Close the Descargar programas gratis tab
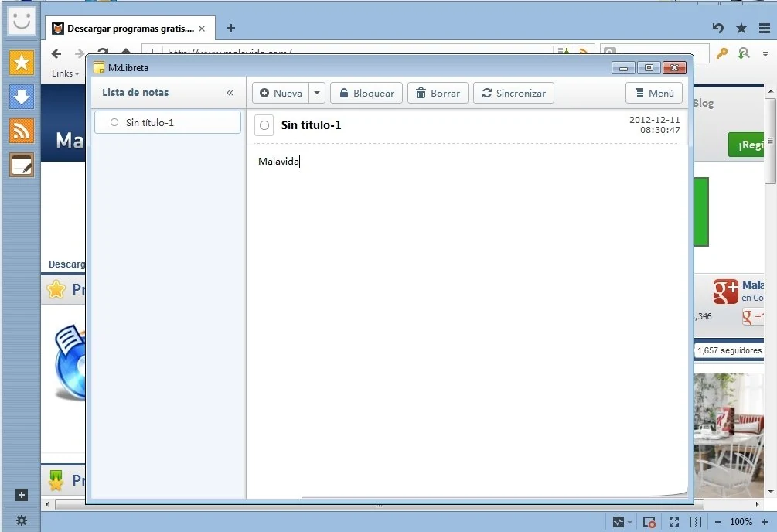777x532 pixels. 202,29
